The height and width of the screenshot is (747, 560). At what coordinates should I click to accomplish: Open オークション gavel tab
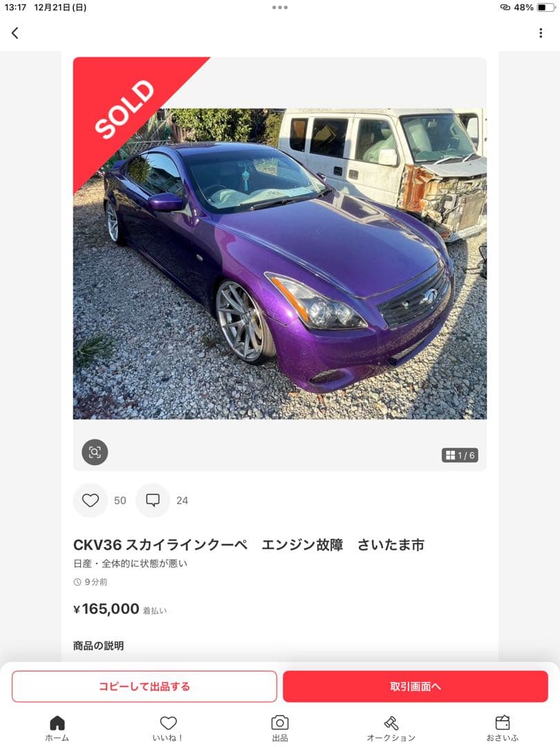[x=391, y=728]
